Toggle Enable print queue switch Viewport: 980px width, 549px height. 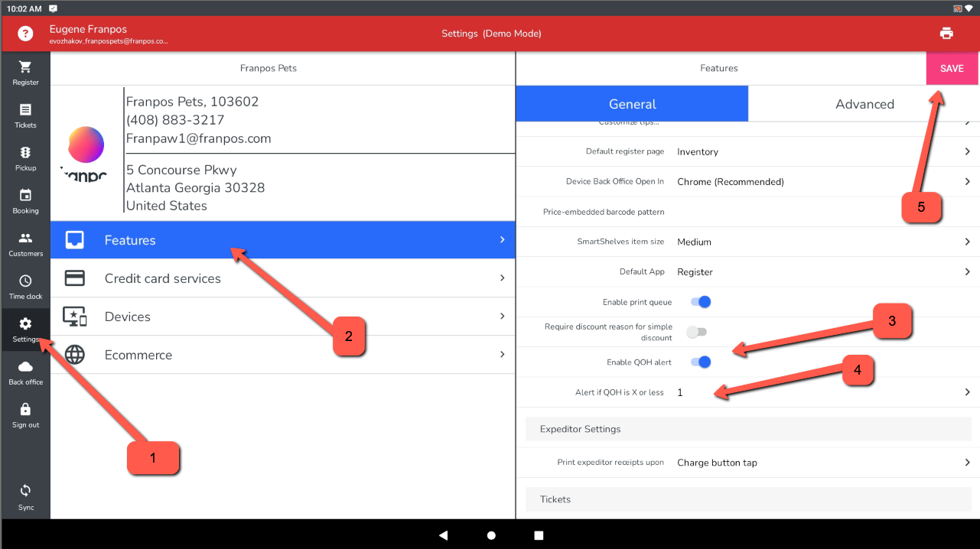pos(701,302)
